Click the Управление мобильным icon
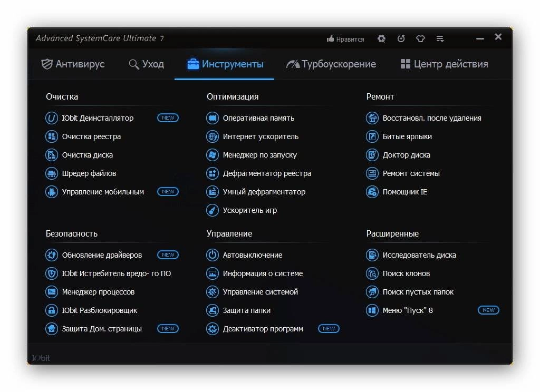540x392 pixels. 52,192
